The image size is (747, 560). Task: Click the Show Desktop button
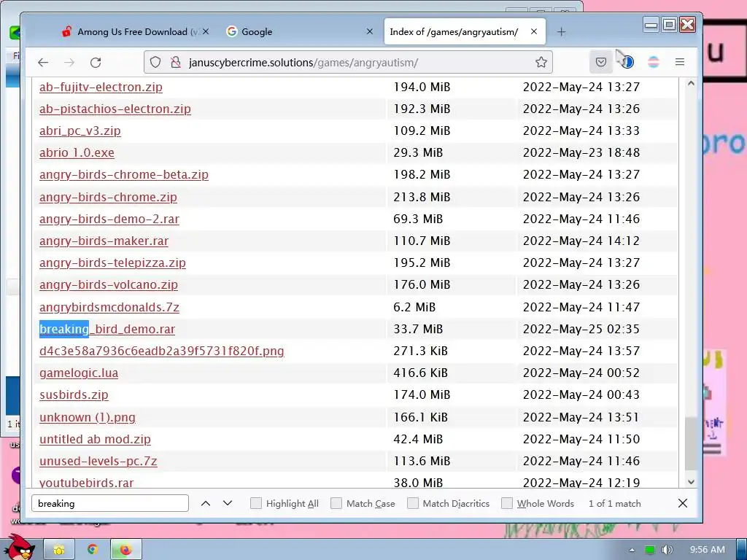pos(741,550)
